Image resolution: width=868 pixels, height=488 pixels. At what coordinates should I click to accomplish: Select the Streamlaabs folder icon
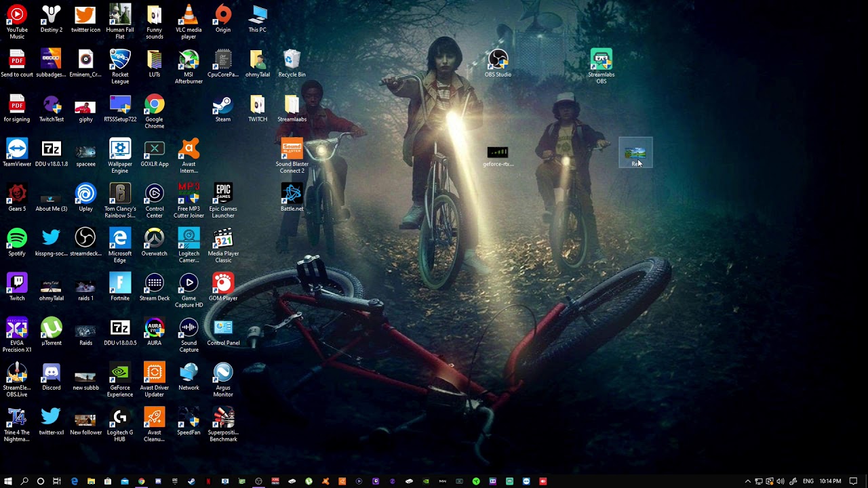click(x=292, y=108)
